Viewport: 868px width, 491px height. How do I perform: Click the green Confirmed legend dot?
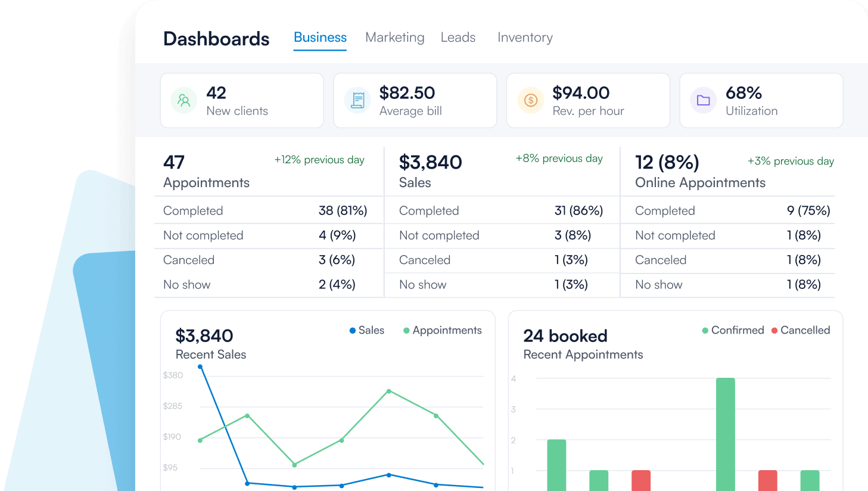click(705, 331)
